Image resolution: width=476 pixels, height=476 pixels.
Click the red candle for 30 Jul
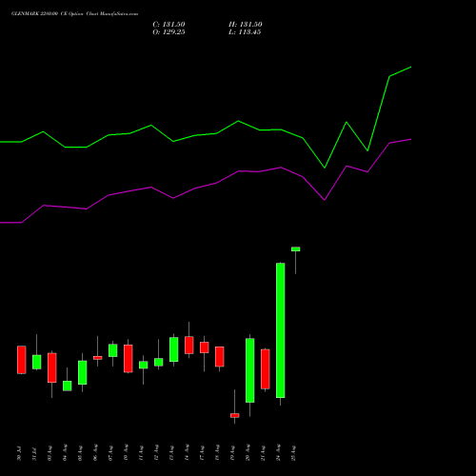point(22,360)
